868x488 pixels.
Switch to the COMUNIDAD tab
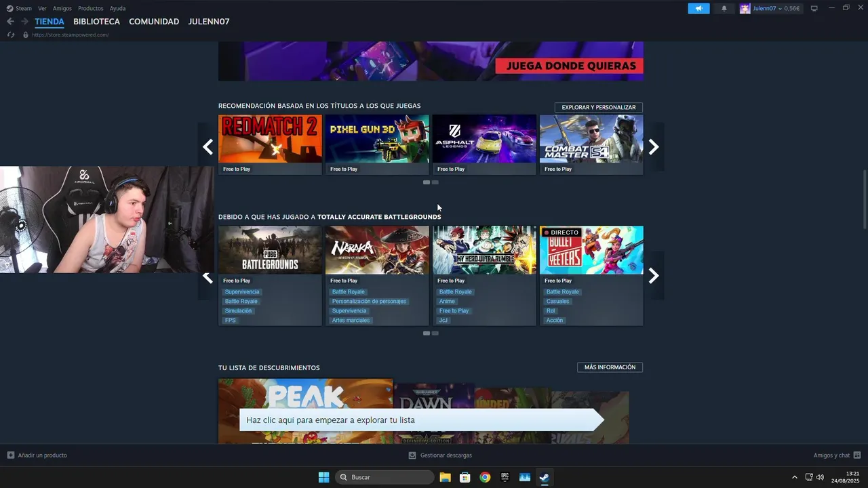(154, 22)
